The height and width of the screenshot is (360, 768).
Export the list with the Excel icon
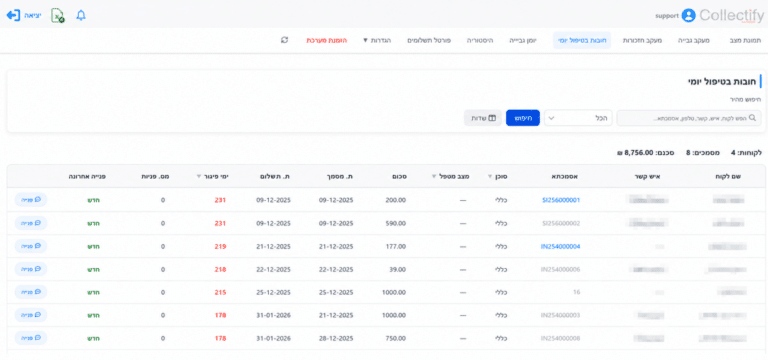58,16
